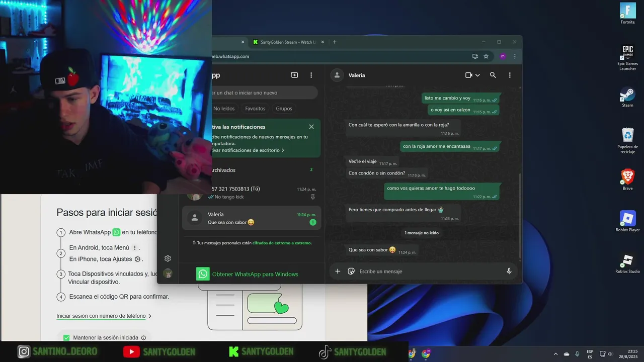This screenshot has height=362, width=644.
Task: Open Valeria's contact profile picture
Action: [337, 75]
